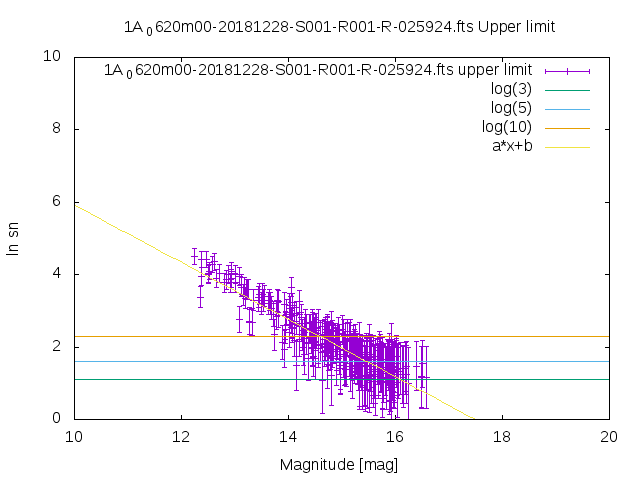Click the log(5) legend label
640x480 pixels.
[511, 108]
